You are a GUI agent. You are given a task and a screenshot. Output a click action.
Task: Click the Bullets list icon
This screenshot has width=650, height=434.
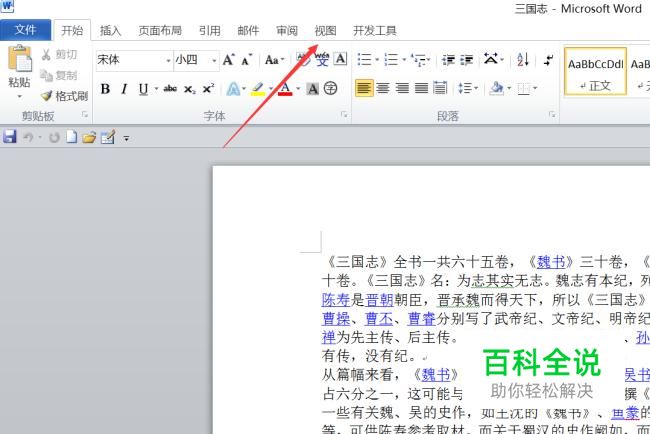[365, 60]
